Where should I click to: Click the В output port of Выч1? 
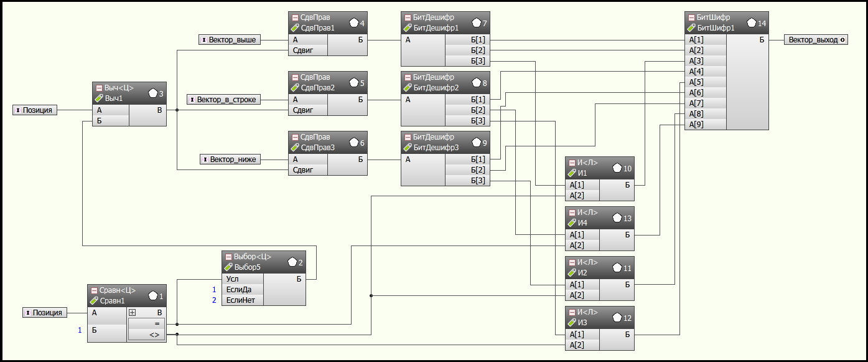(x=147, y=110)
